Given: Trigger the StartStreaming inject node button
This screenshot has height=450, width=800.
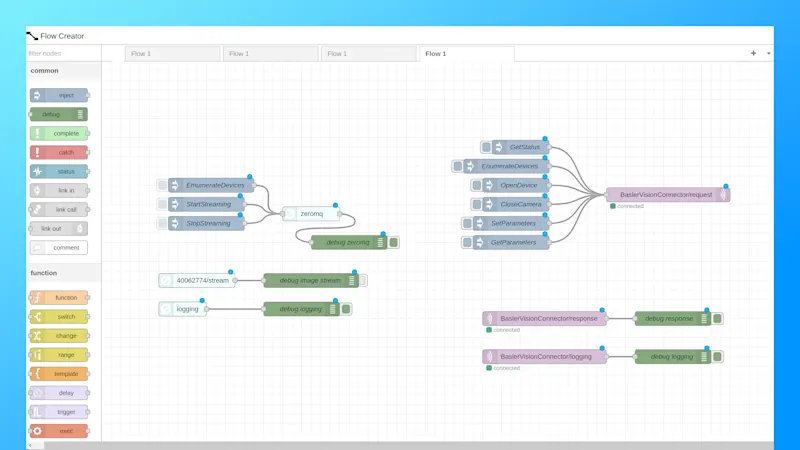Looking at the screenshot, I should click(x=162, y=205).
